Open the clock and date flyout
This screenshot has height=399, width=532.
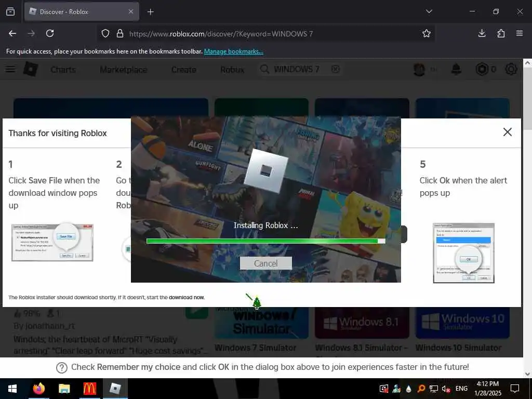[488, 389]
